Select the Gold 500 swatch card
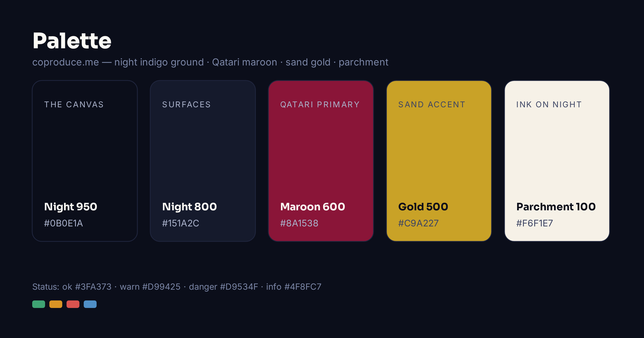 click(x=439, y=161)
